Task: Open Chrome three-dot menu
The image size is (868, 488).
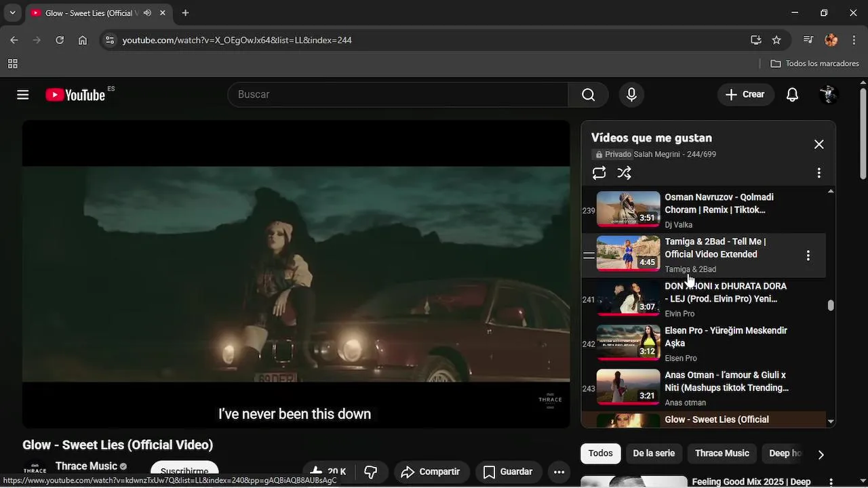Action: [x=854, y=40]
